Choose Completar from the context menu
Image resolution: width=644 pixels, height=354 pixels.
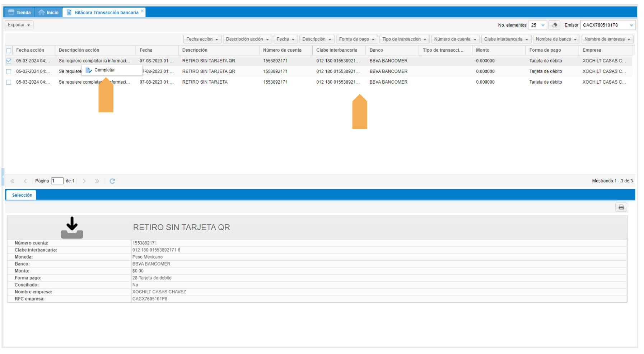(104, 70)
